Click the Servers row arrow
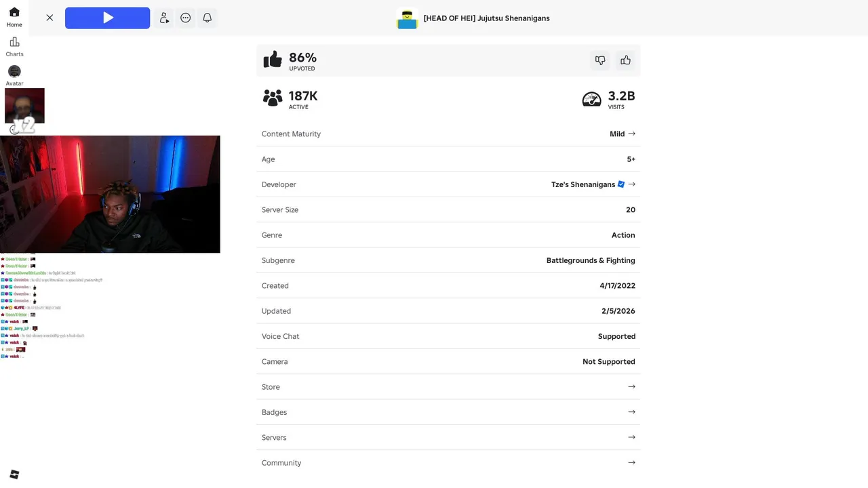Image resolution: width=868 pixels, height=488 pixels. click(x=631, y=437)
